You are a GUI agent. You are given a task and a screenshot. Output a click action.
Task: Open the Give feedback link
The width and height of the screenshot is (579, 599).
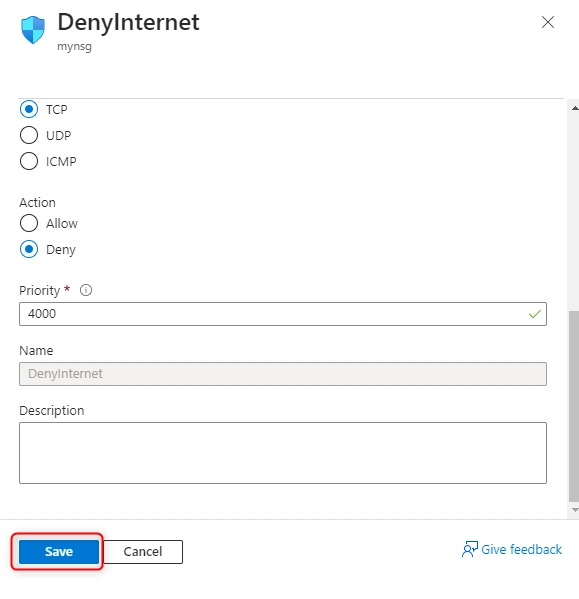pyautogui.click(x=521, y=549)
